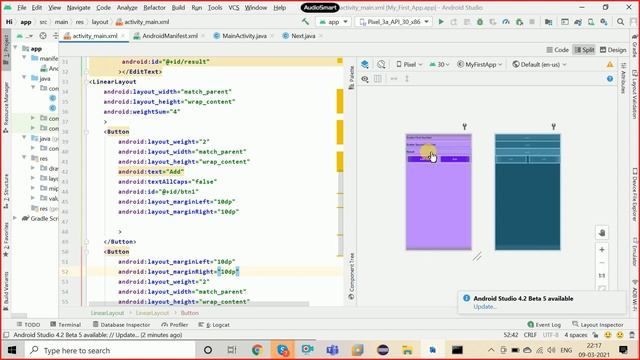Select the pan hand tool in designer
The width and height of the screenshot is (640, 360).
[602, 233]
